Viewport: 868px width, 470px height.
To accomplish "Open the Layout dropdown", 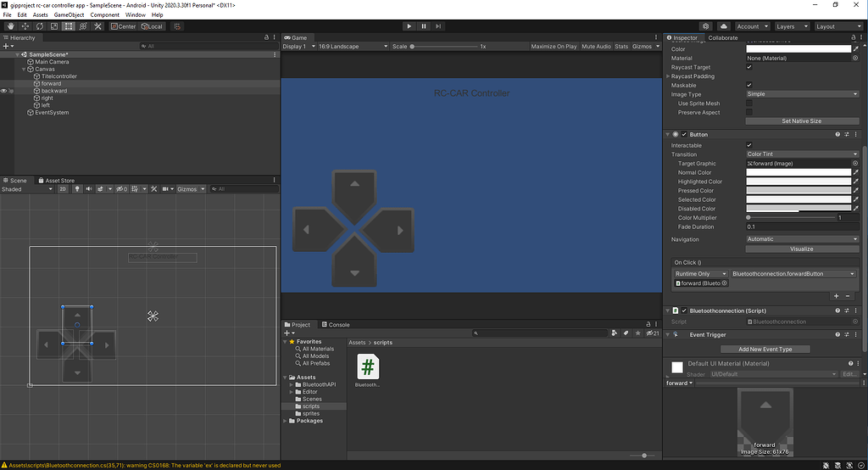I will coord(837,26).
